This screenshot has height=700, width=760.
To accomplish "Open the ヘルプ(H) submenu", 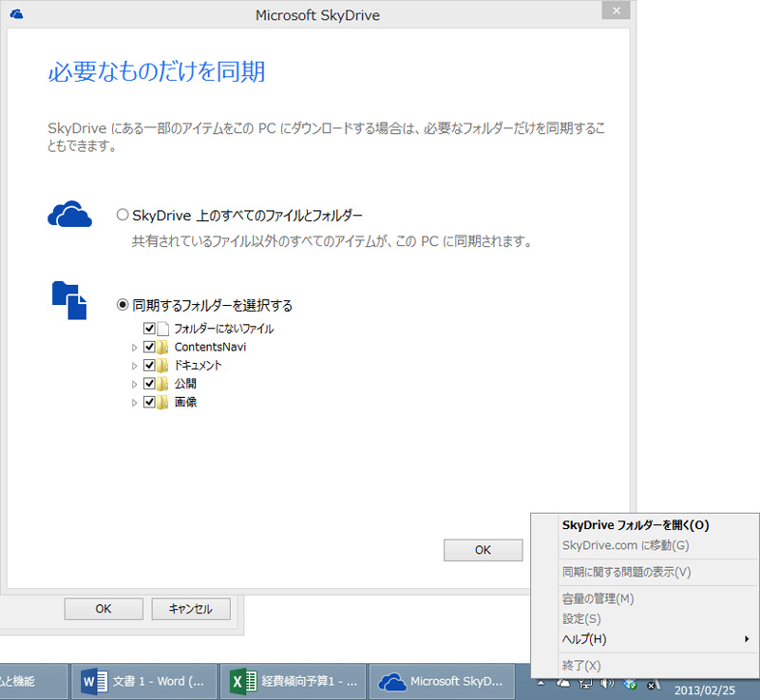I will point(584,638).
